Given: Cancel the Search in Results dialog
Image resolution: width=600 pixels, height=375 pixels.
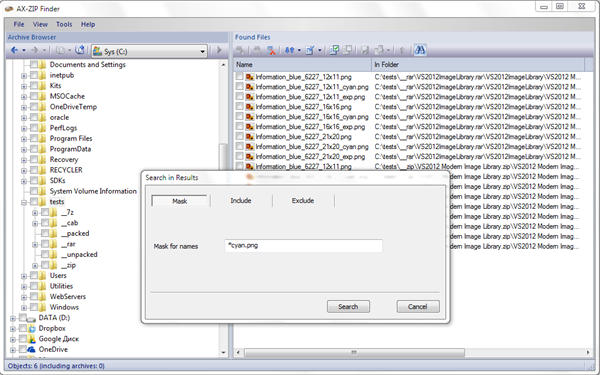Looking at the screenshot, I should (x=418, y=307).
